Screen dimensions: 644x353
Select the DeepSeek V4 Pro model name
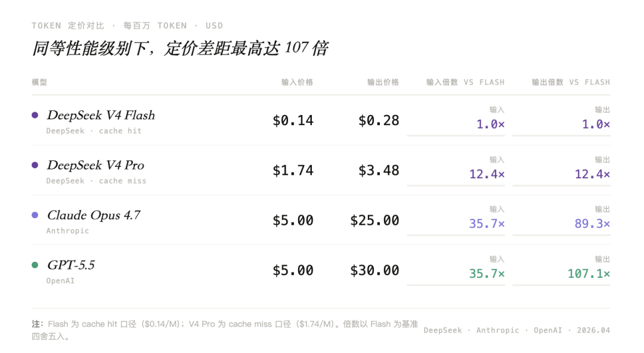tap(95, 165)
